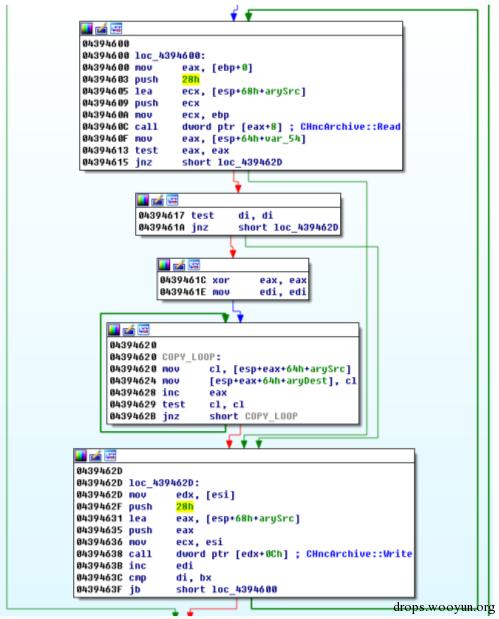Click edit icon of loc_4394600 block
499x619 pixels.
point(101,29)
